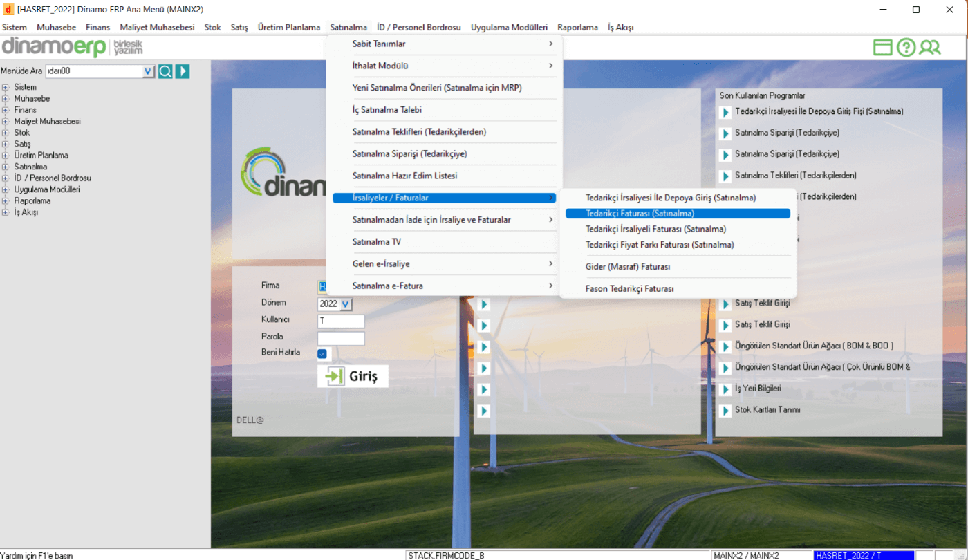Viewport: 968px width, 560px height.
Task: Click arrow icon beside Öngörülen Standart Ürün Ağacı (BOM & BOO)
Action: point(725,346)
